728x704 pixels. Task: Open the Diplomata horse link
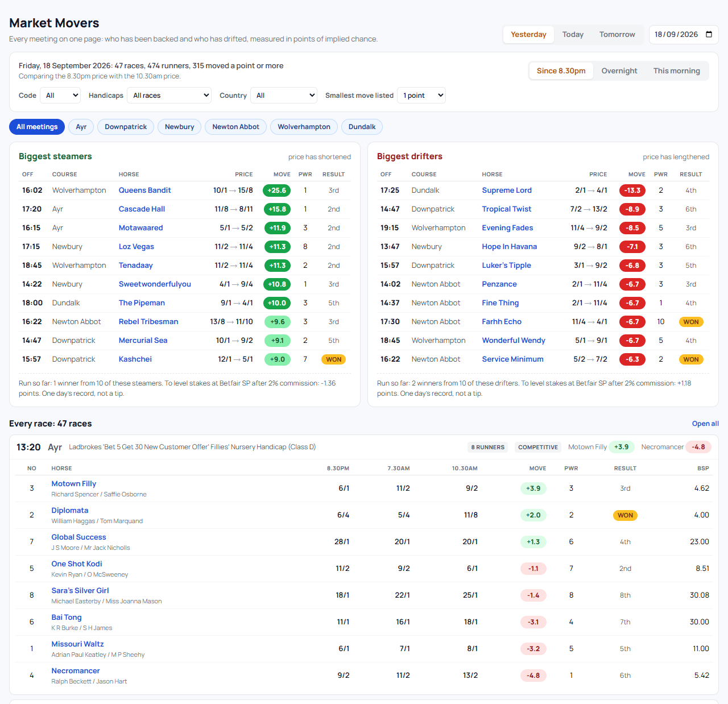(70, 511)
